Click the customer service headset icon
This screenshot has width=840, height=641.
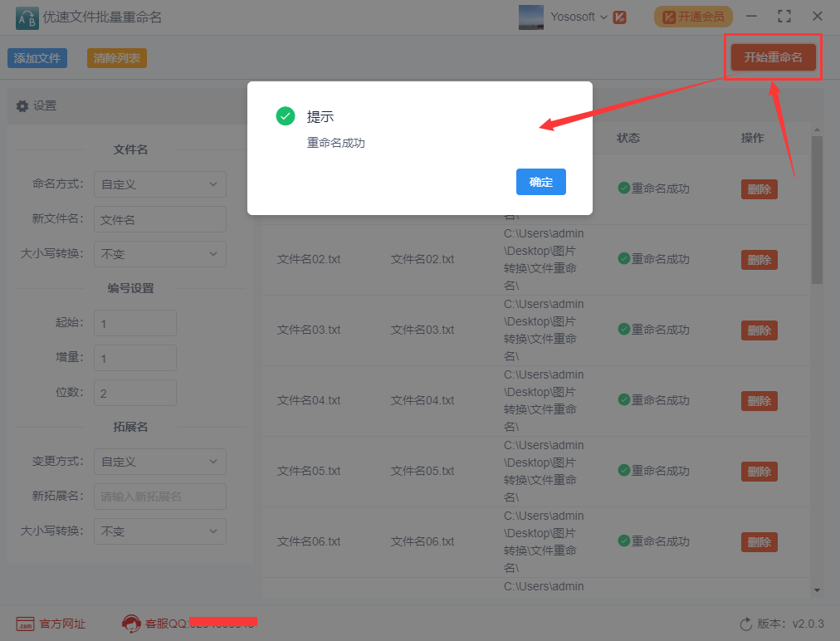coord(131,624)
